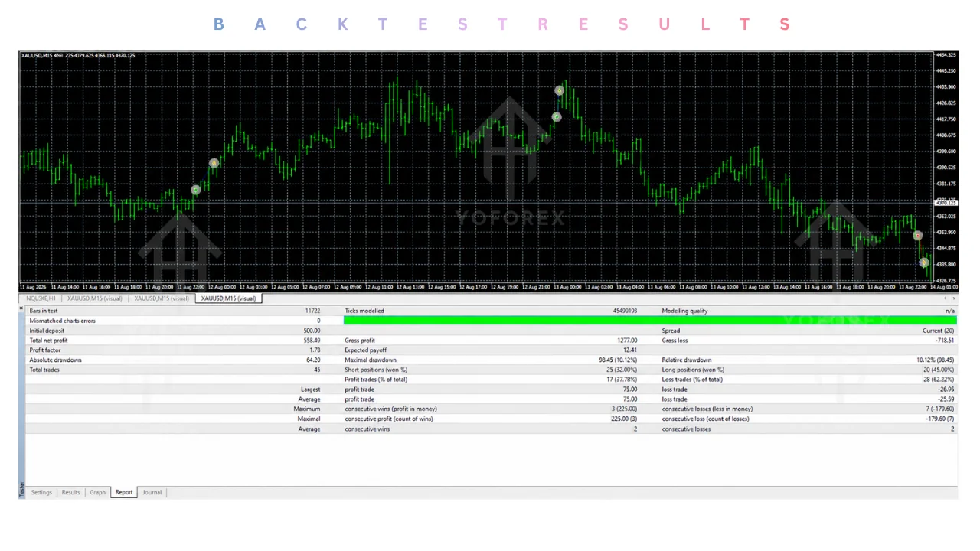The height and width of the screenshot is (551, 980).
Task: Click the Expected payoff value 12.41
Action: coord(630,350)
